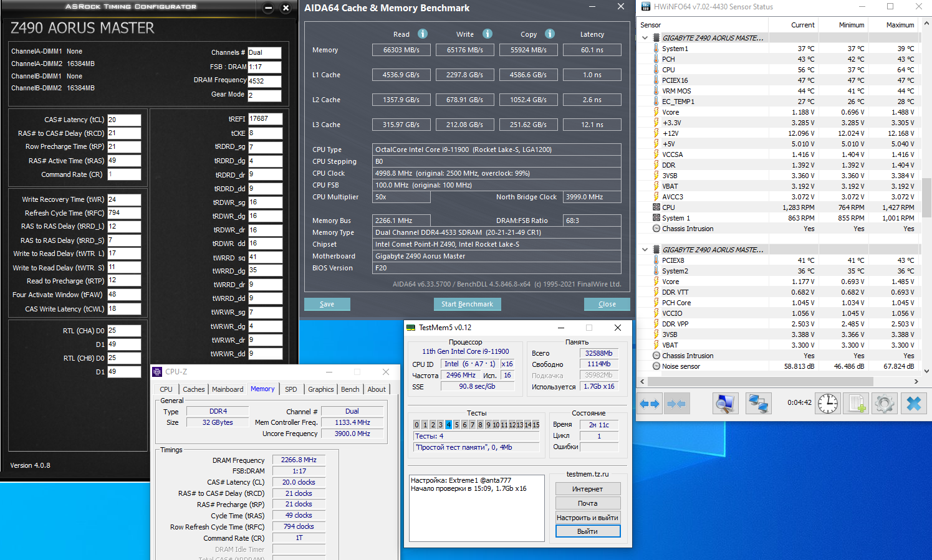Image resolution: width=932 pixels, height=560 pixels.
Task: Click fan icon beside System 1 sensor
Action: point(656,218)
